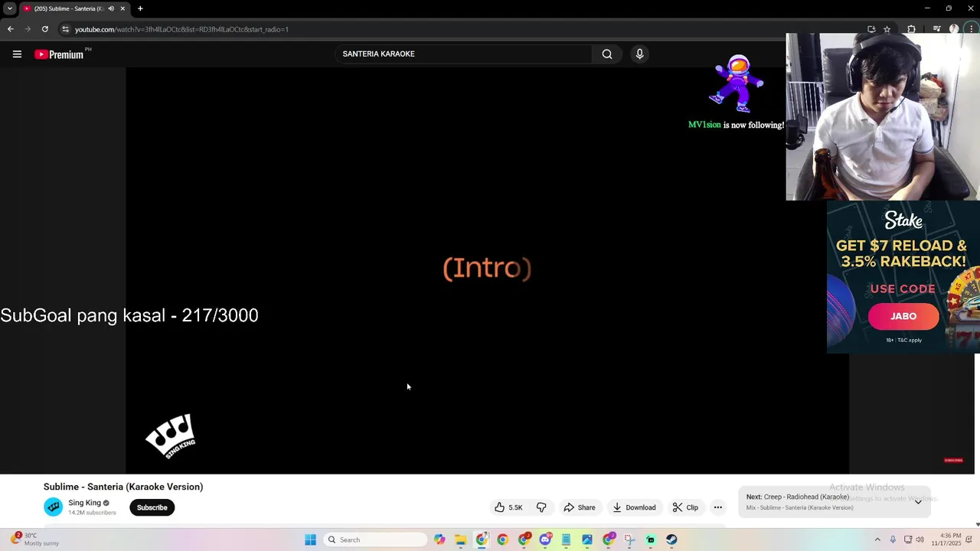Open Chrome three-dot customize menu
Image resolution: width=980 pixels, height=551 pixels.
pos(971,29)
